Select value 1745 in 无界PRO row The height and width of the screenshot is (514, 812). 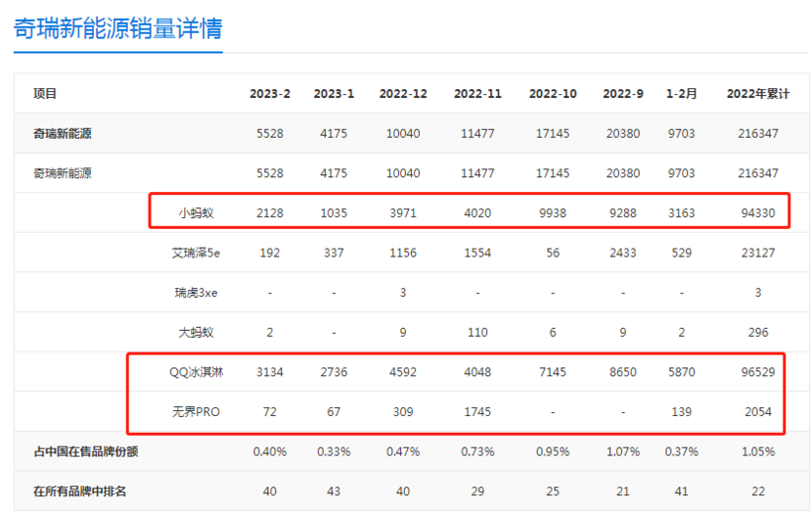477,412
